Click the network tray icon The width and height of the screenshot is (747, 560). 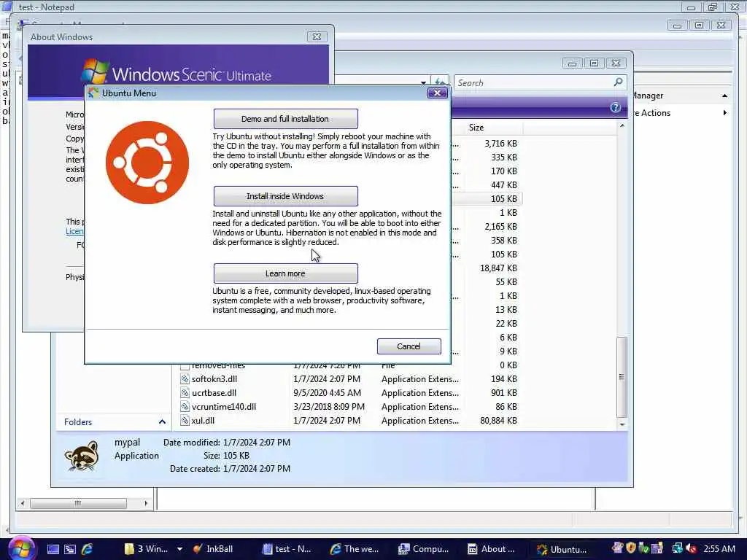pyautogui.click(x=677, y=549)
